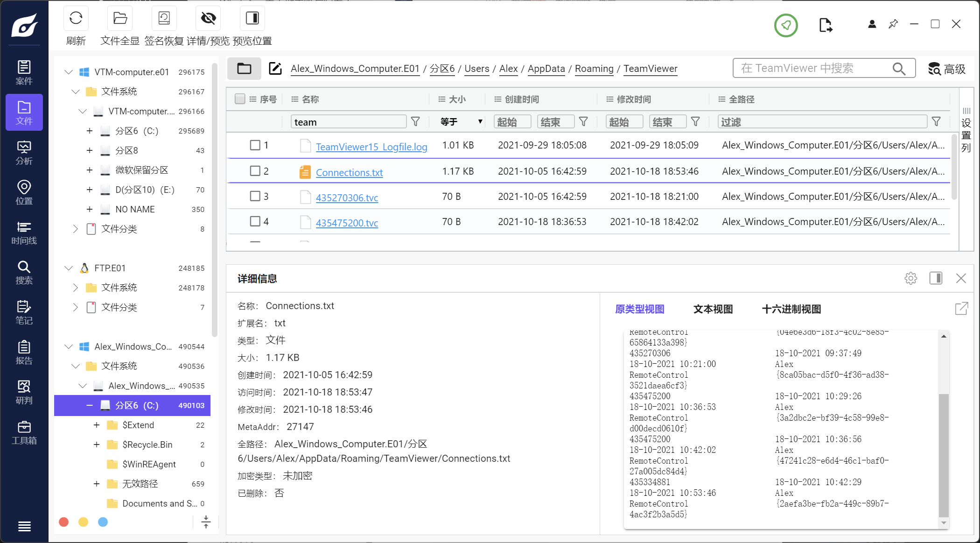This screenshot has width=980, height=543.
Task: Click the 签名恢复 toolbar icon
Action: tap(164, 19)
